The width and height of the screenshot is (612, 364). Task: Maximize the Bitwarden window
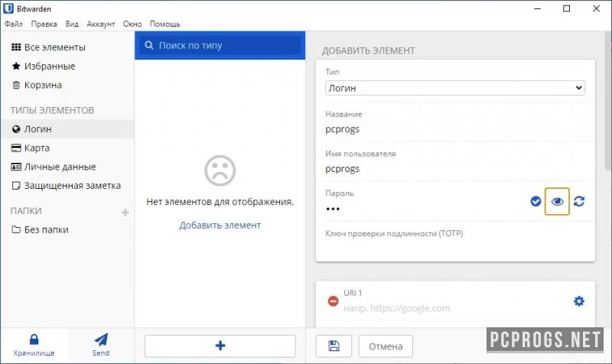(567, 8)
